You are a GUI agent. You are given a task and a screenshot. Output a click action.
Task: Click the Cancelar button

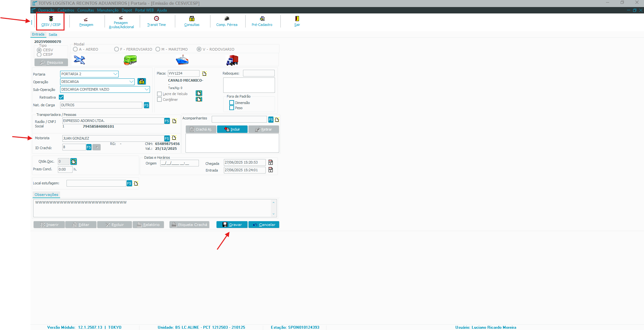pos(264,225)
